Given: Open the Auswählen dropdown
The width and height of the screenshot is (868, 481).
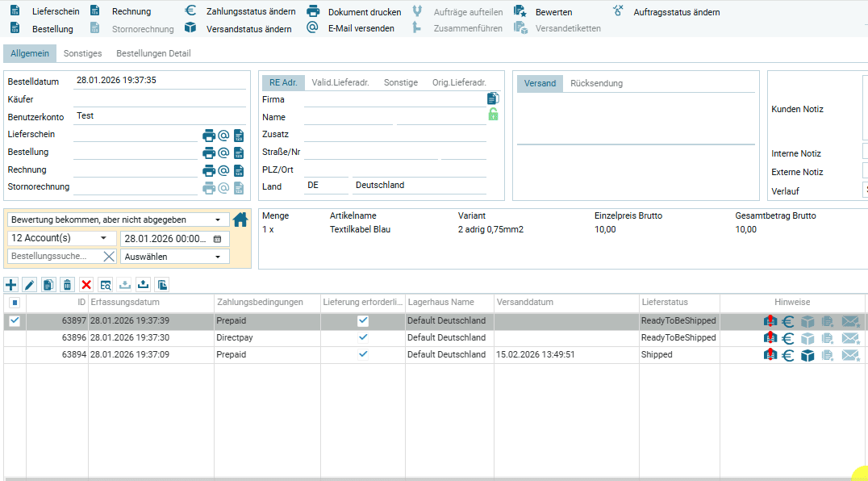Looking at the screenshot, I should [x=174, y=257].
